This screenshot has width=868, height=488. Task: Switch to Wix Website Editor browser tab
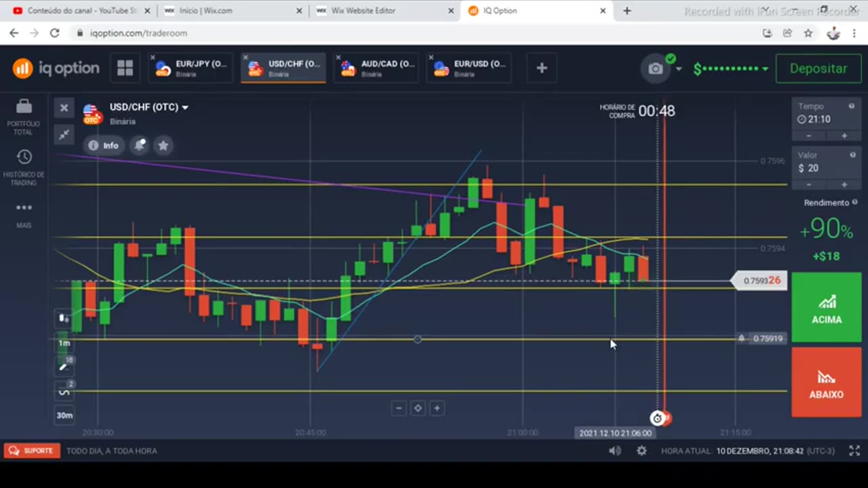(x=384, y=11)
